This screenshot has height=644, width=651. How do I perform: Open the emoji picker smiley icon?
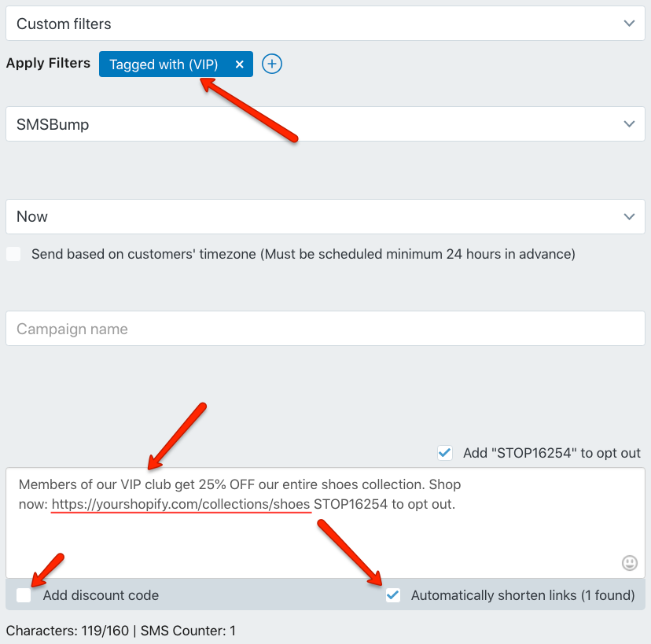pos(630,563)
